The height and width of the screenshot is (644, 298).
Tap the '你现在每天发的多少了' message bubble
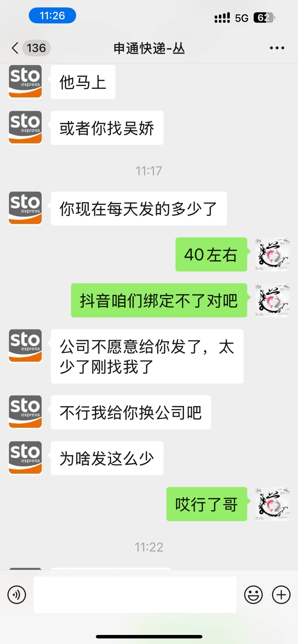pos(139,209)
